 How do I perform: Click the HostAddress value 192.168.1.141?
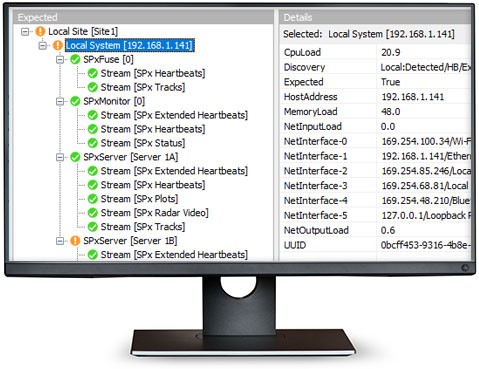413,97
